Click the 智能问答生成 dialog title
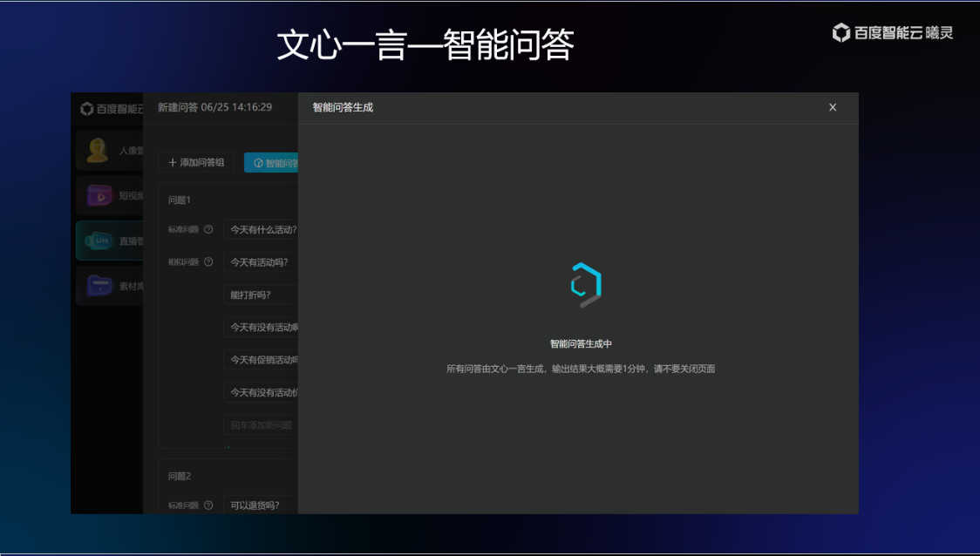980x556 pixels. [x=343, y=107]
